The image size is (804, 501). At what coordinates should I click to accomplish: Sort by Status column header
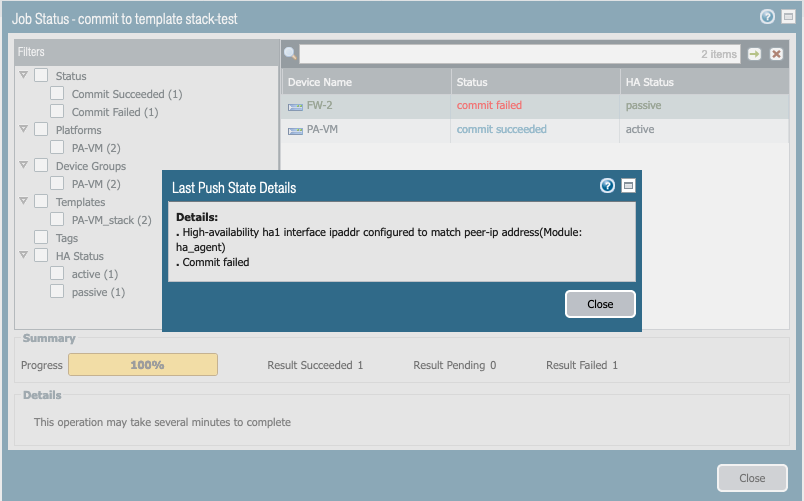[x=535, y=82]
